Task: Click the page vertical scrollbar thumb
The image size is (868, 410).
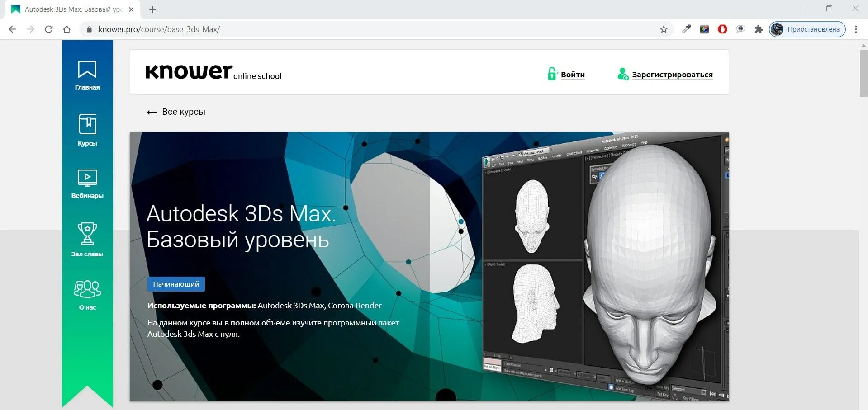Action: pyautogui.click(x=863, y=72)
